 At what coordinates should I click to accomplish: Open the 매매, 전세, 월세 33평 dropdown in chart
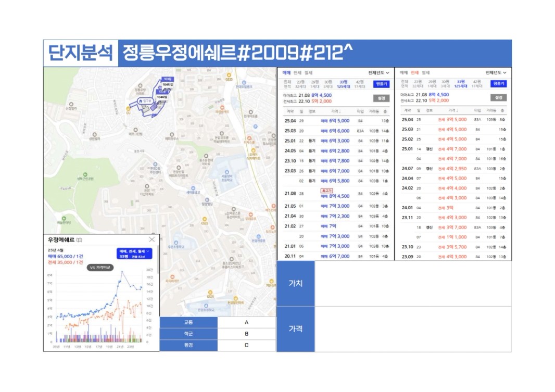point(134,254)
